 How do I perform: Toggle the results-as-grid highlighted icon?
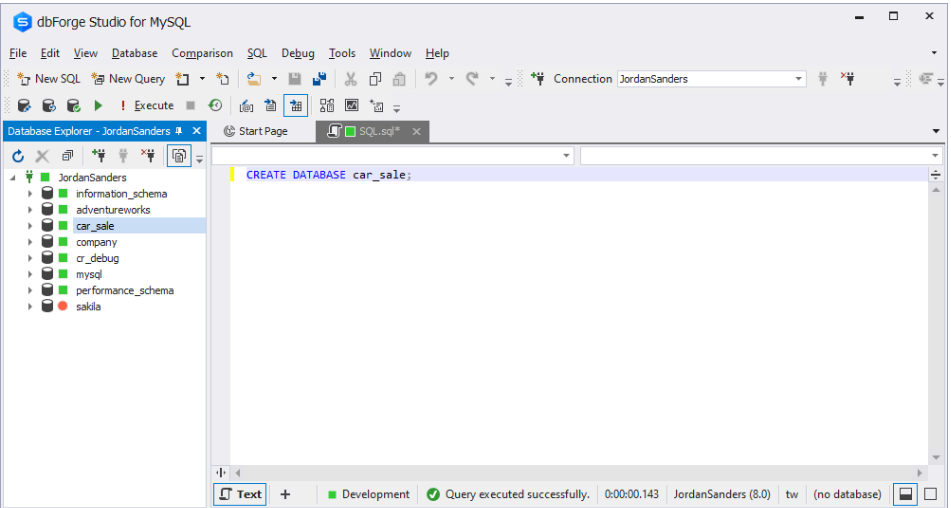click(x=296, y=106)
